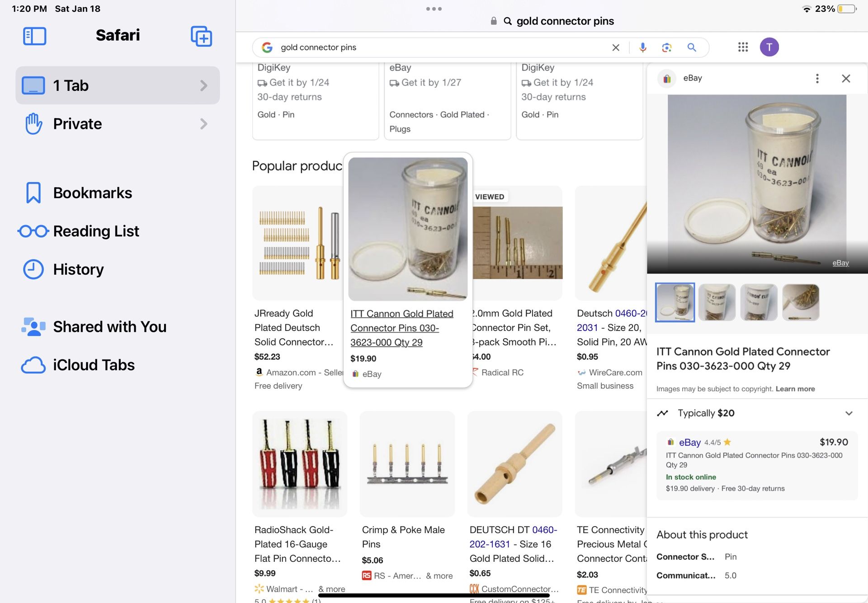This screenshot has width=868, height=603.
Task: Open Reading List in sidebar
Action: [96, 231]
